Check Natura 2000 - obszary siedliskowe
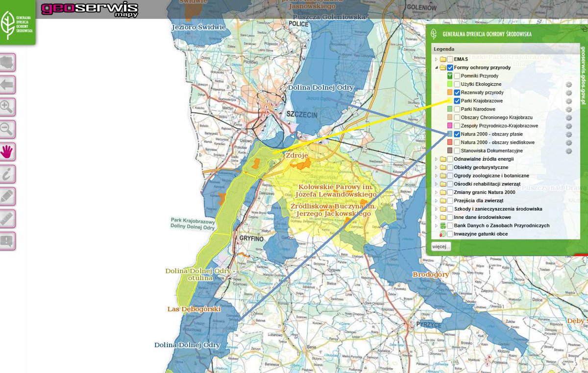 point(457,142)
